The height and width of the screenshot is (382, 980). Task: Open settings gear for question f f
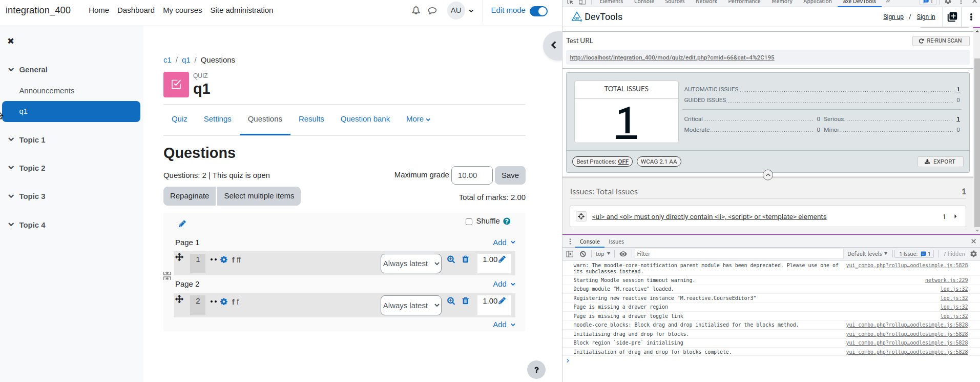point(224,301)
